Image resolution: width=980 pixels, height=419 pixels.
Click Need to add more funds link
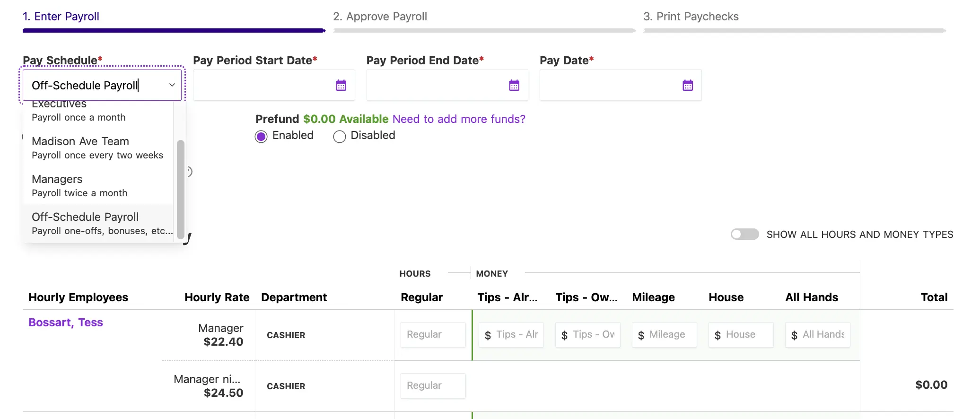(x=459, y=119)
